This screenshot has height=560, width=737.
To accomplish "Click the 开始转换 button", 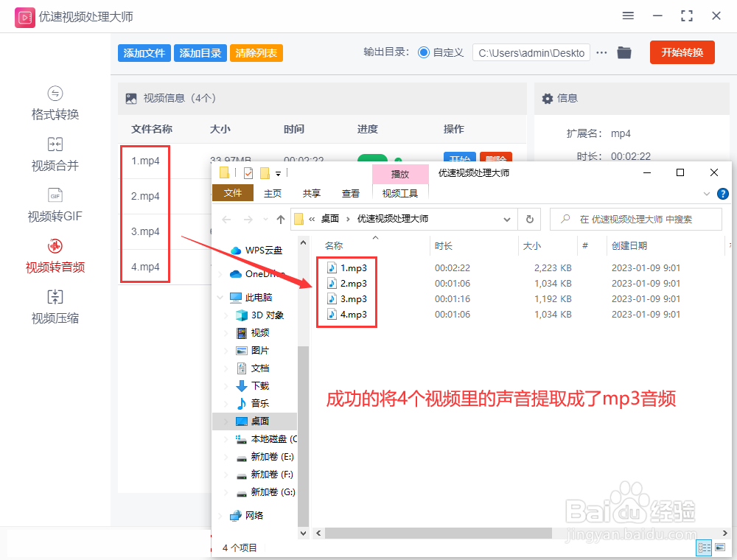I will pyautogui.click(x=682, y=52).
